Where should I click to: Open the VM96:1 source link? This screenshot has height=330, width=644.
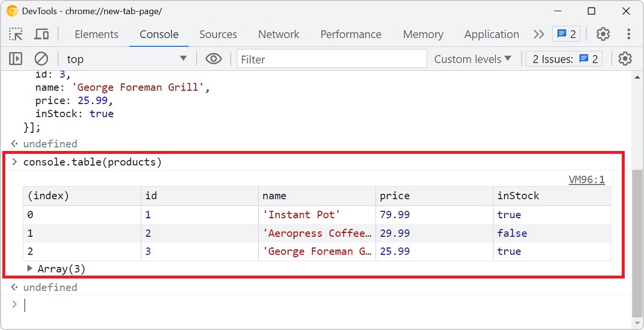pyautogui.click(x=587, y=180)
